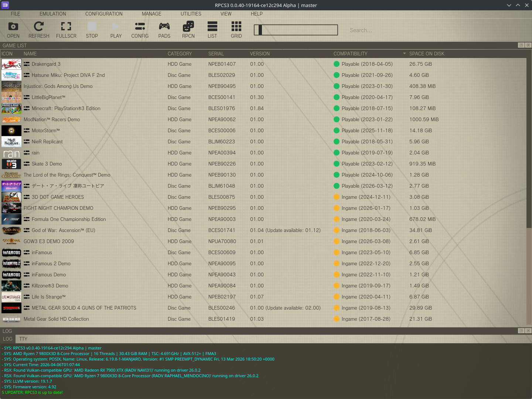Select the Skate 3 Demo game icon
The height and width of the screenshot is (399, 532).
click(x=11, y=164)
